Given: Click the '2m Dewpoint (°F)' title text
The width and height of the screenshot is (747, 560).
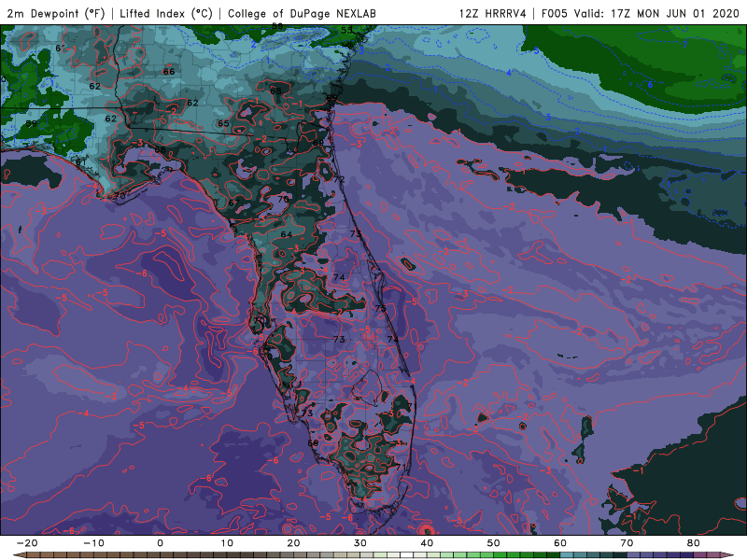Looking at the screenshot, I should [56, 13].
